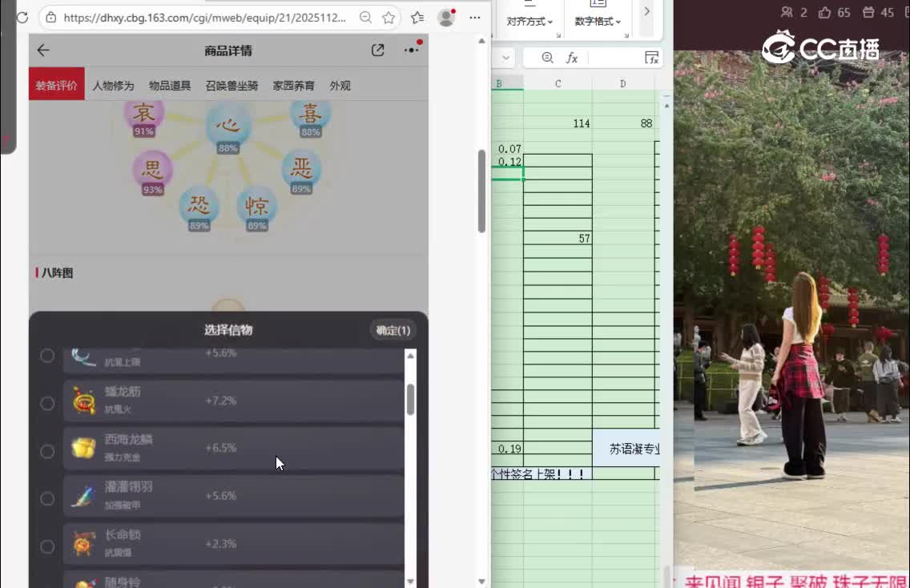Image resolution: width=910 pixels, height=588 pixels.
Task: Bookmark this page with the star icon
Action: [389, 18]
